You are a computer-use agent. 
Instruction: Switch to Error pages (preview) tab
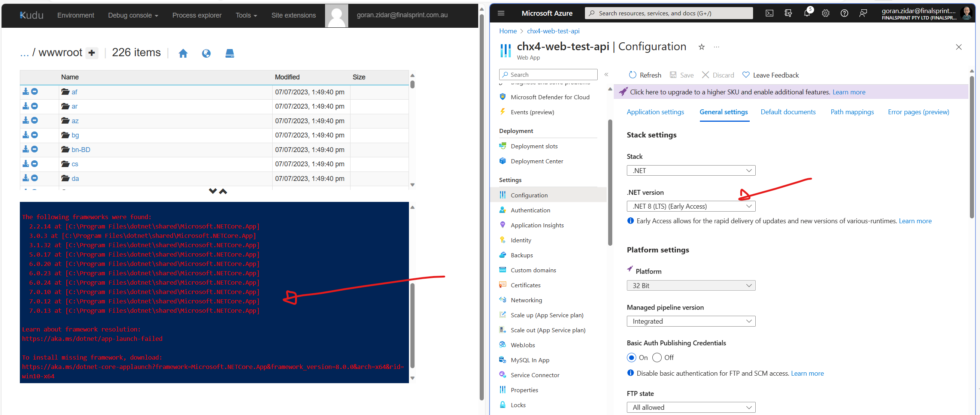(918, 112)
